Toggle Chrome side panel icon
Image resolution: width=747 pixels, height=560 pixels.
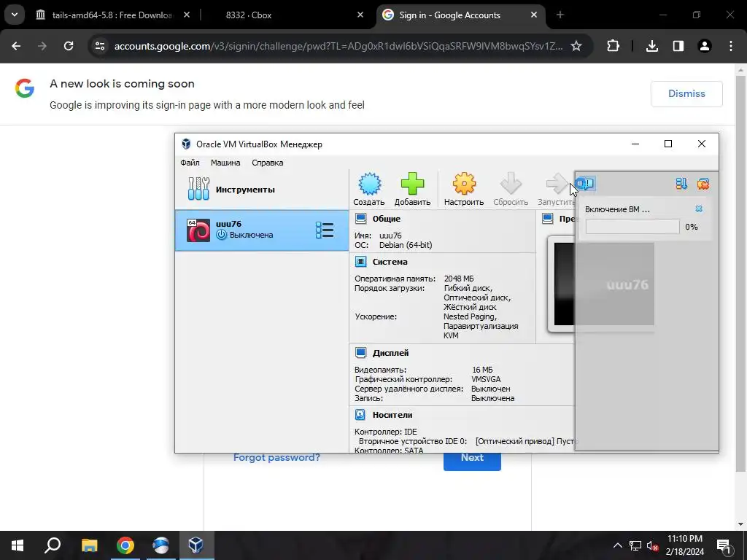pos(678,46)
